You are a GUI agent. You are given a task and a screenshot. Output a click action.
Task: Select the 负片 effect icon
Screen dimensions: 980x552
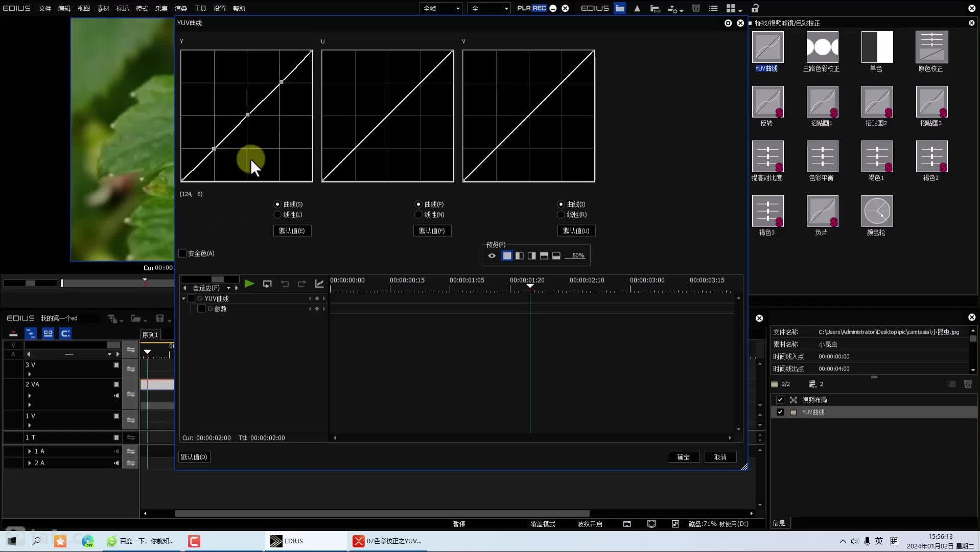click(822, 211)
